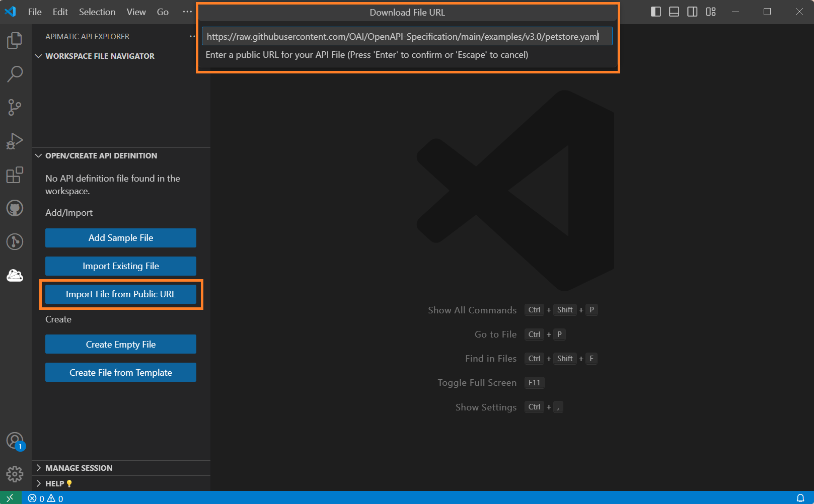Viewport: 814px width, 504px height.
Task: Click 'Toggle Full Screen' shortcut text
Action: coord(477,383)
